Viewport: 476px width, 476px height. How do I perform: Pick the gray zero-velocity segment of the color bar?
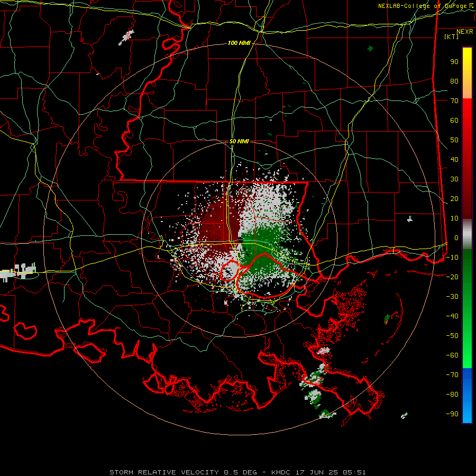[467, 234]
